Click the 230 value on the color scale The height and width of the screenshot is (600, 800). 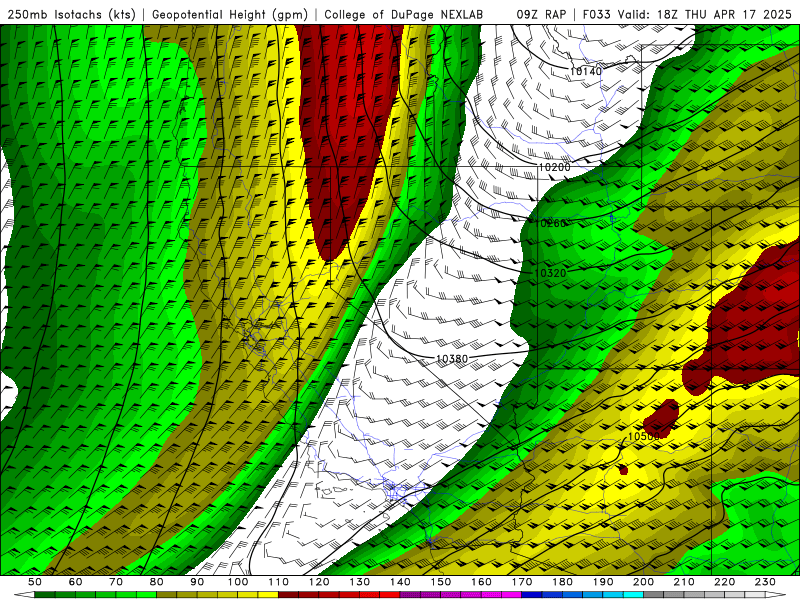765,582
